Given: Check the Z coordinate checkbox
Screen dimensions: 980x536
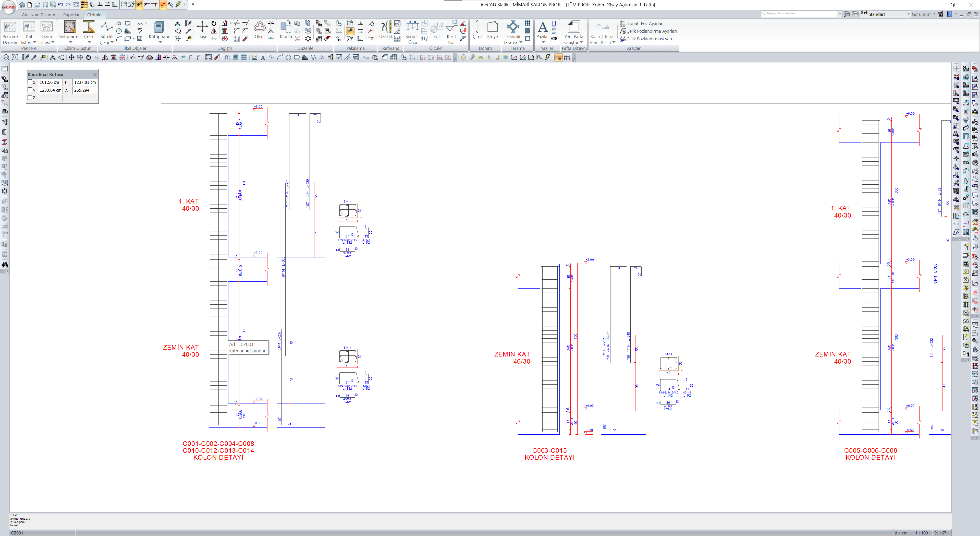Looking at the screenshot, I should pos(30,98).
